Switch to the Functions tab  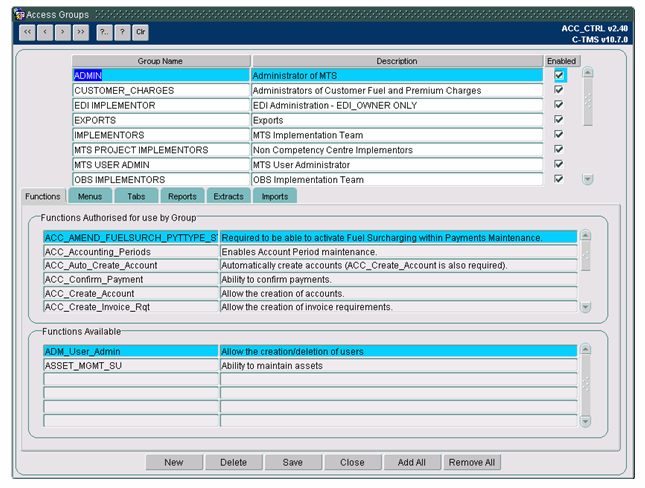coord(43,196)
